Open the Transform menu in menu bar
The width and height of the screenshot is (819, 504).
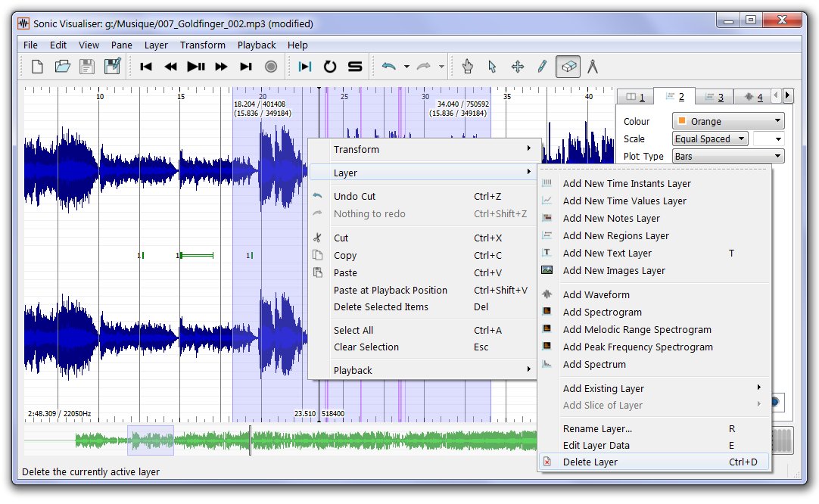click(203, 45)
